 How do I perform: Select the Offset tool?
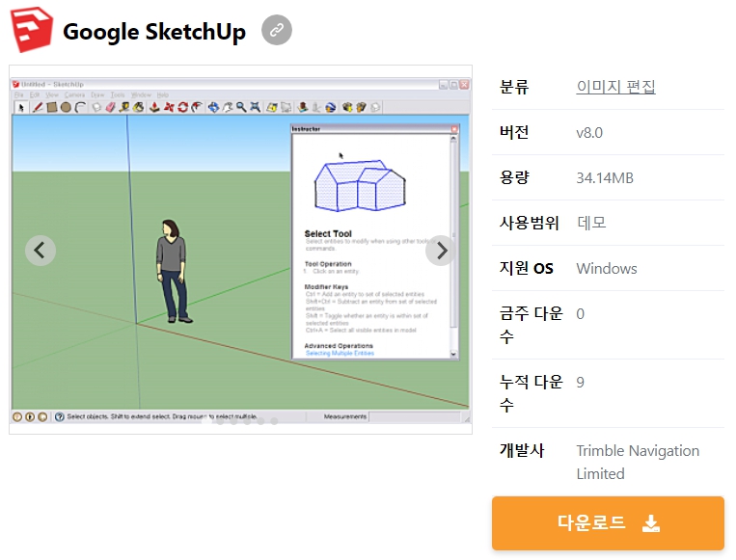(197, 107)
